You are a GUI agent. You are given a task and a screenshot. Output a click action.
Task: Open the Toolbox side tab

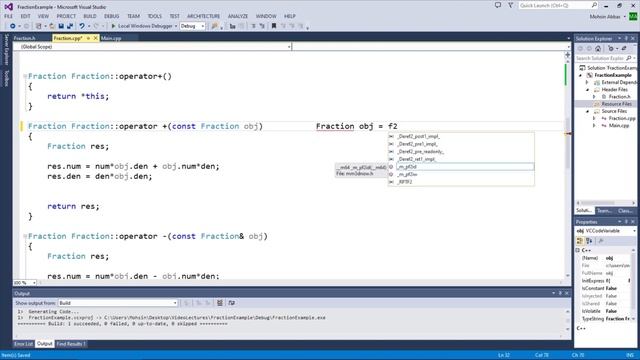pyautogui.click(x=6, y=78)
